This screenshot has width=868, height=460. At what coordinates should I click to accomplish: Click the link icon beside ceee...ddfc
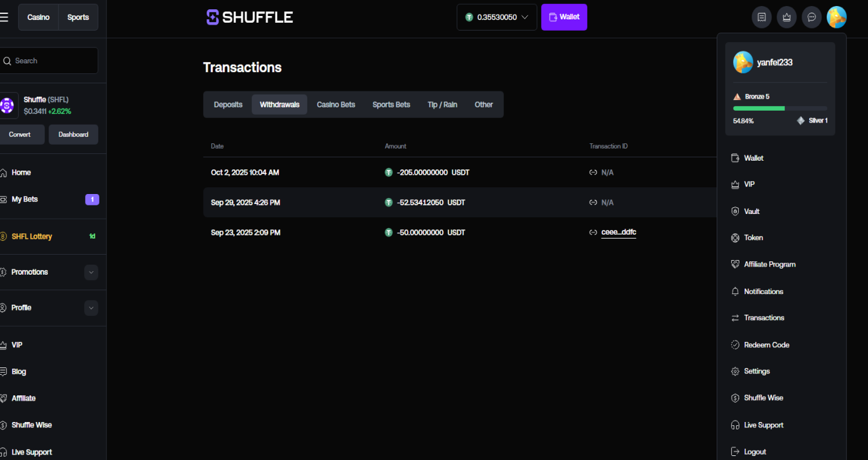(593, 233)
